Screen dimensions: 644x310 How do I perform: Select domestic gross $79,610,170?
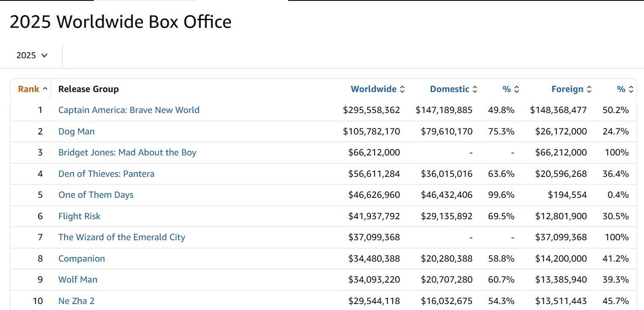[x=447, y=131]
